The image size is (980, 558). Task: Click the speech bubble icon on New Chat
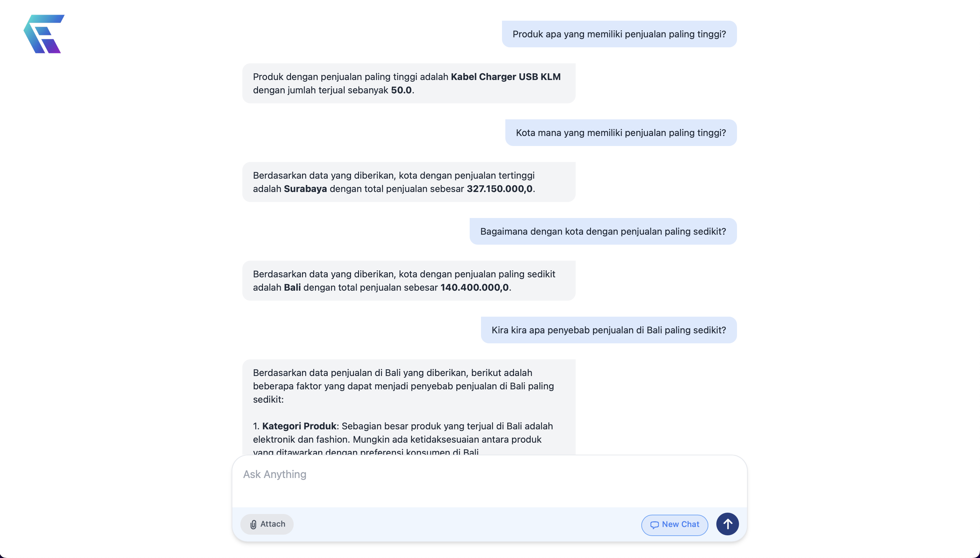654,525
